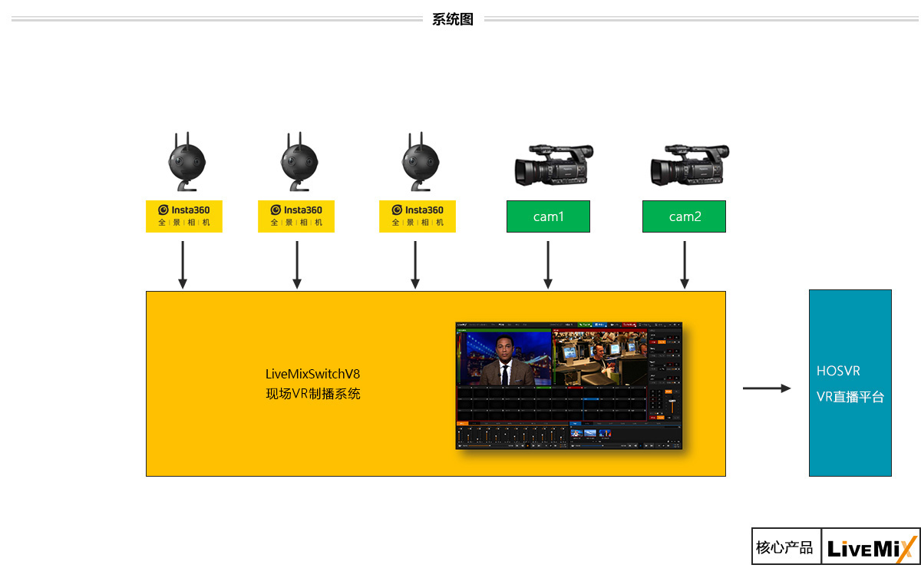Click the camcorder image above cam2
921x588 pixels.
click(x=688, y=164)
